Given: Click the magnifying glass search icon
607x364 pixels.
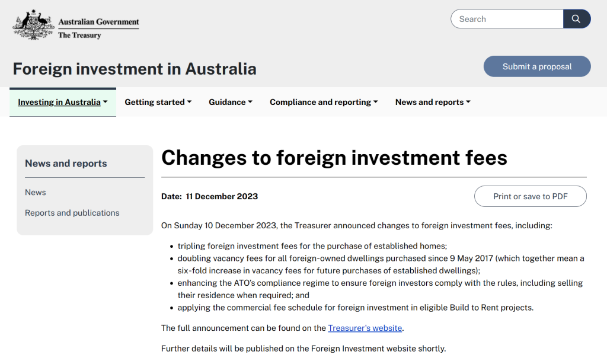Looking at the screenshot, I should [576, 19].
